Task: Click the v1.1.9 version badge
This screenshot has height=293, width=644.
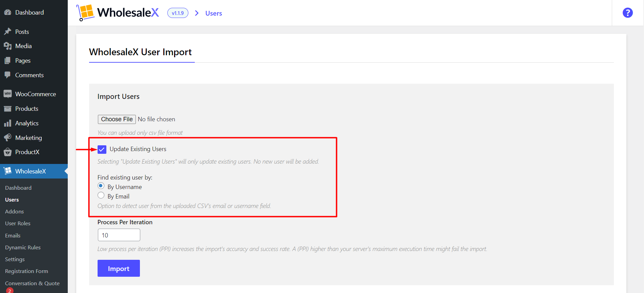Action: point(178,13)
